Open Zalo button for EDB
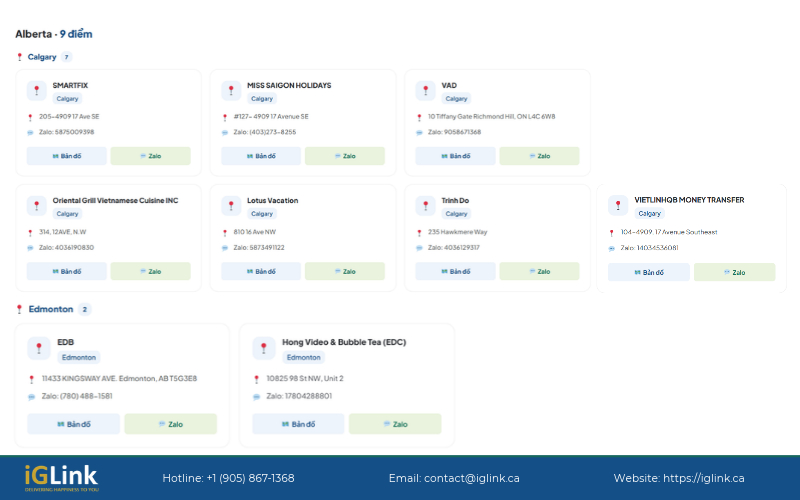Screen dimensions: 800x500 (170, 424)
